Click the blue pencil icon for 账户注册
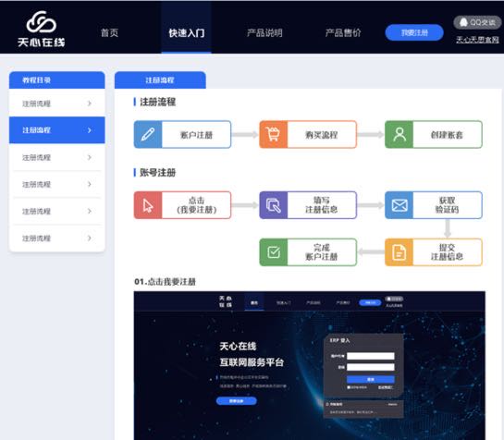504x440 pixels. [148, 134]
